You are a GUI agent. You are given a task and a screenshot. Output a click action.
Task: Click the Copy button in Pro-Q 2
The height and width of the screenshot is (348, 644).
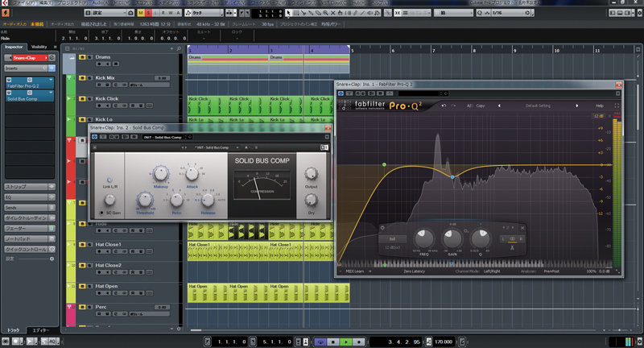[x=481, y=106]
